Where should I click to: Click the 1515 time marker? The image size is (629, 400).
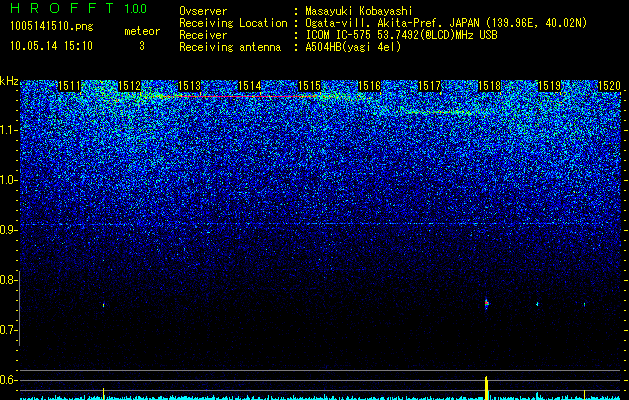click(x=310, y=85)
